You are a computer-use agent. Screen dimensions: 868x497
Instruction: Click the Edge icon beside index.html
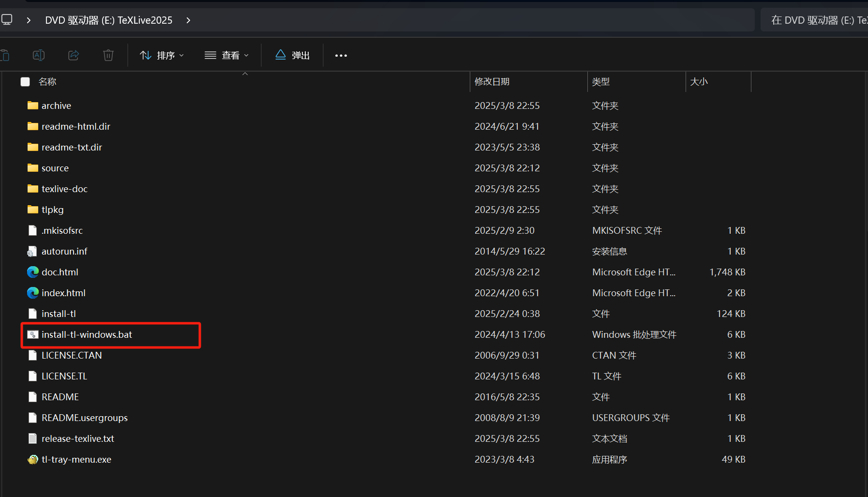33,293
